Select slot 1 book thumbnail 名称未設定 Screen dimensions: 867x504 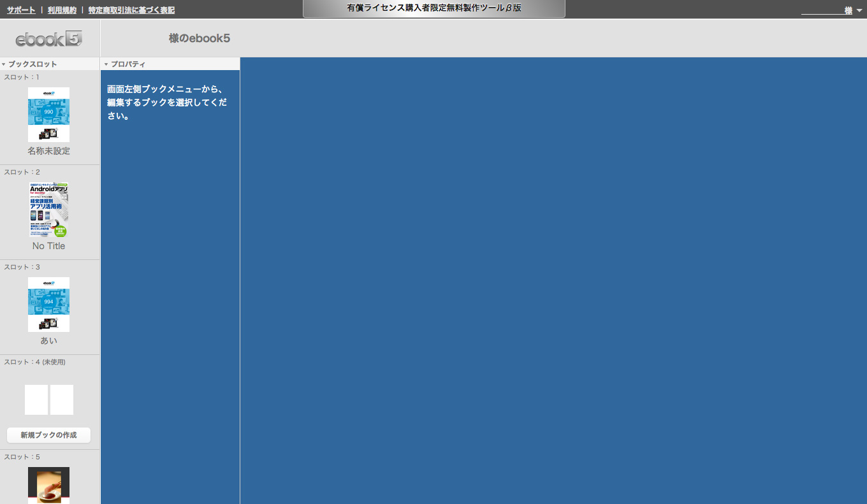(x=48, y=115)
